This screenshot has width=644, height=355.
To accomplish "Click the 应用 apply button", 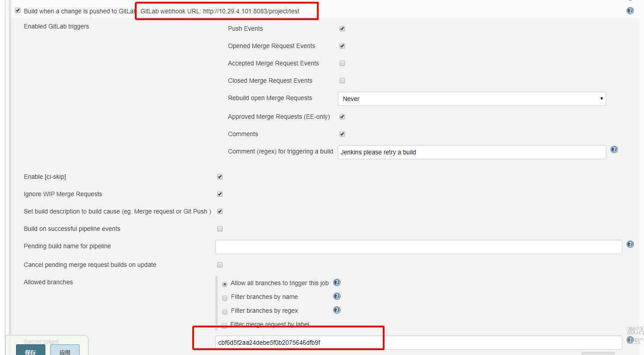I will [65, 351].
